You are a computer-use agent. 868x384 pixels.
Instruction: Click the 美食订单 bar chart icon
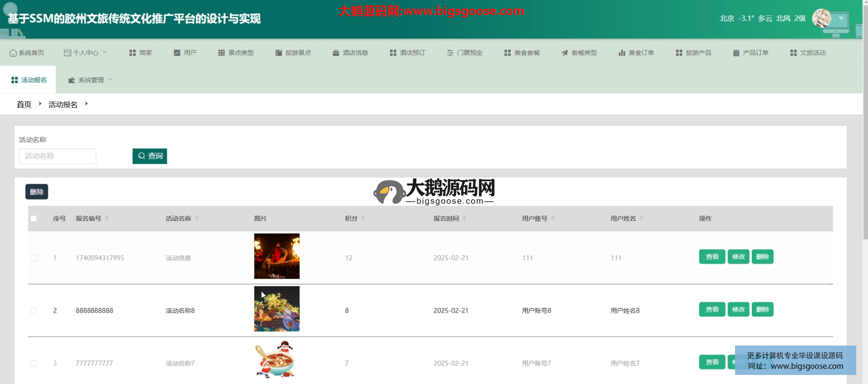click(x=622, y=53)
